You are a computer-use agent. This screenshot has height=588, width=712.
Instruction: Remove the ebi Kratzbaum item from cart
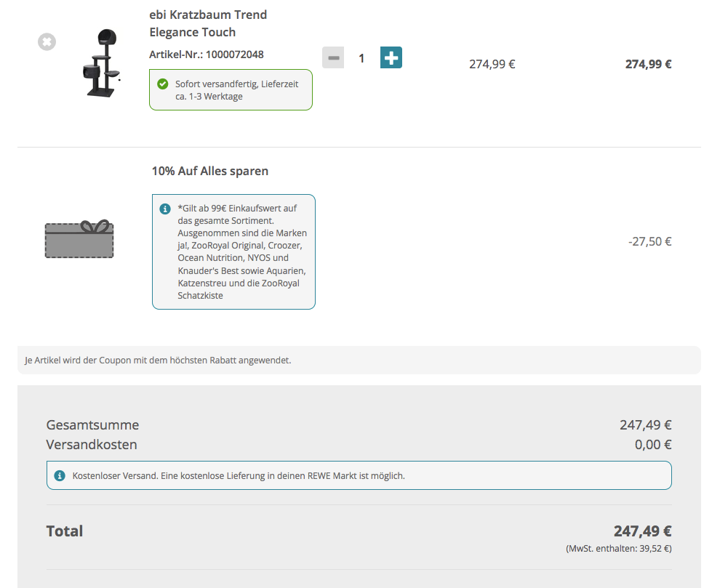coord(47,42)
